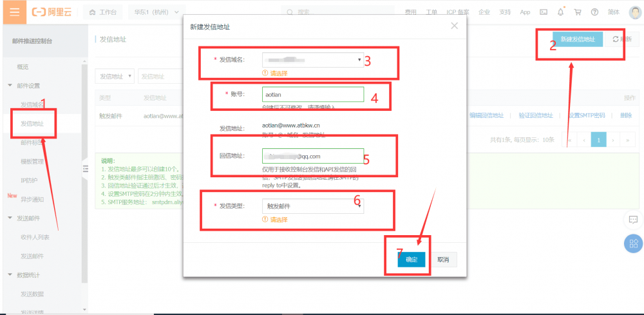Viewport: 644px width, 315px height.
Task: Open the 发信地址 filter type dropdown
Action: tap(115, 76)
